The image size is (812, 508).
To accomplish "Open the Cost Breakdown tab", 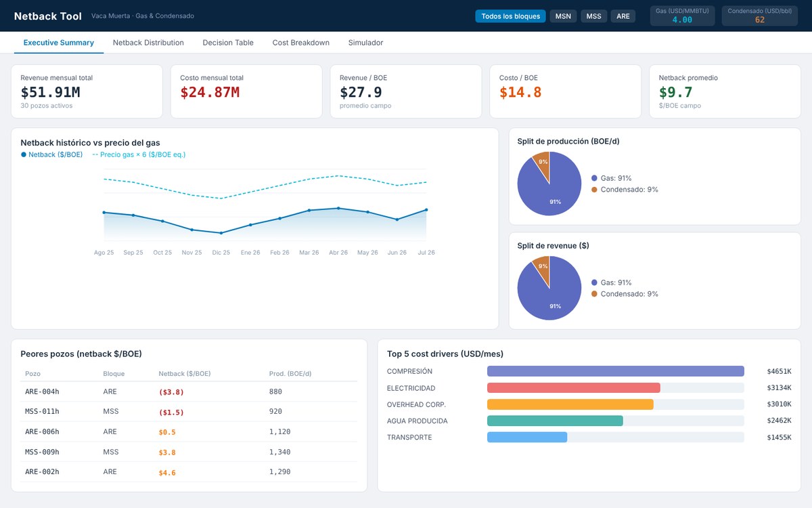I will [301, 43].
